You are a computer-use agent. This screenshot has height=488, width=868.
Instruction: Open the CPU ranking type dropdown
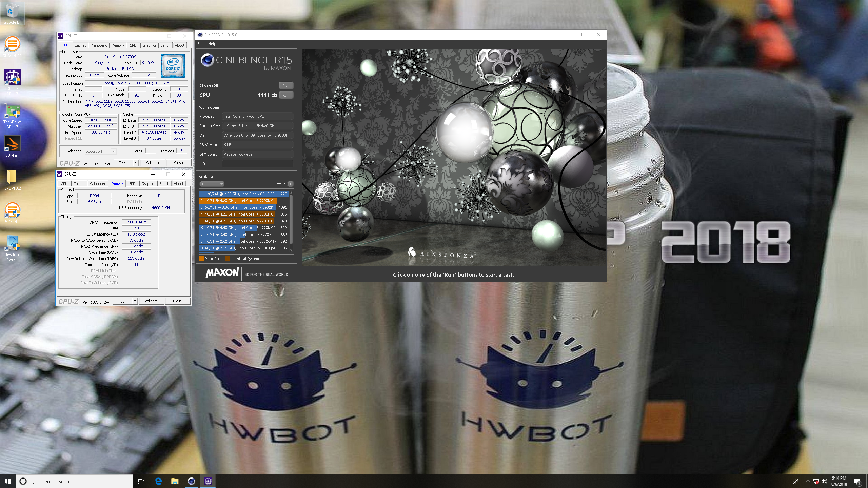click(212, 184)
